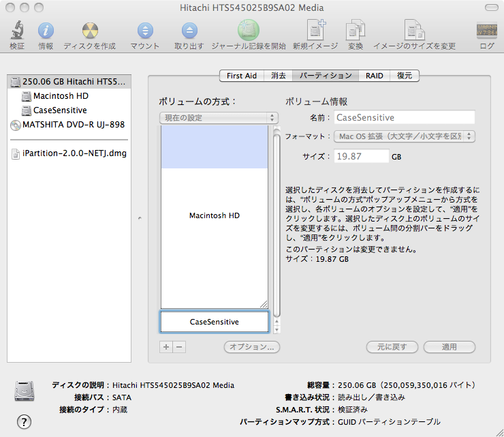Image resolution: width=504 pixels, height=437 pixels.
Task: Switch to the RAID tab
Action: point(374,76)
